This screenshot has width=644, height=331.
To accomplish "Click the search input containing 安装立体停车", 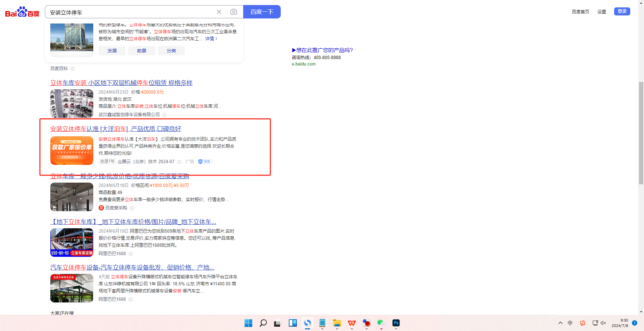I will click(131, 12).
